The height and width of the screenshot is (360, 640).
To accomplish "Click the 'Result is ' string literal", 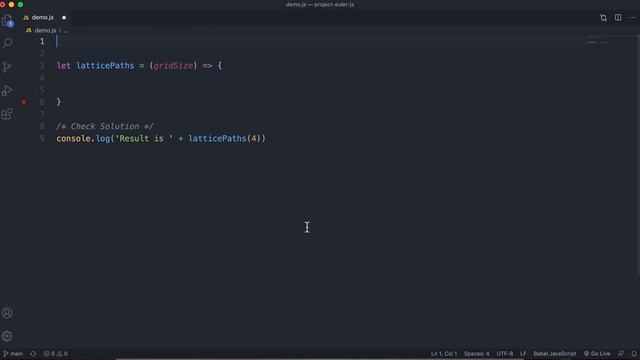I will 145,139.
